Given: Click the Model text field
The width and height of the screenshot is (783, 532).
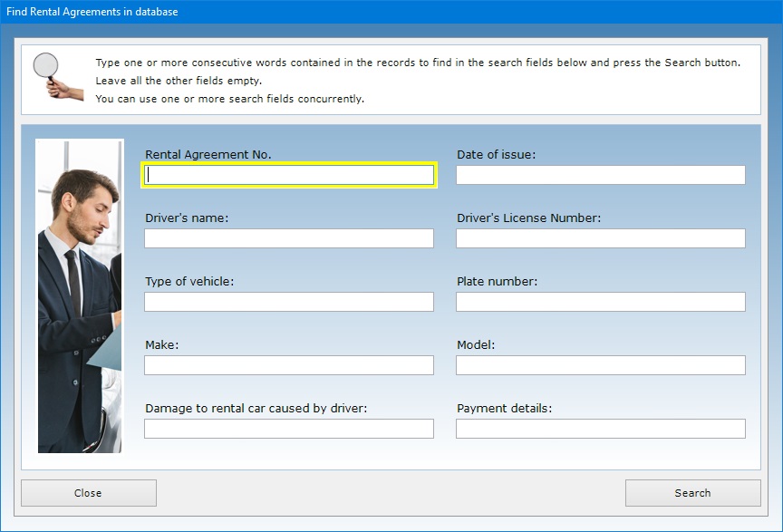Looking at the screenshot, I should pyautogui.click(x=600, y=365).
